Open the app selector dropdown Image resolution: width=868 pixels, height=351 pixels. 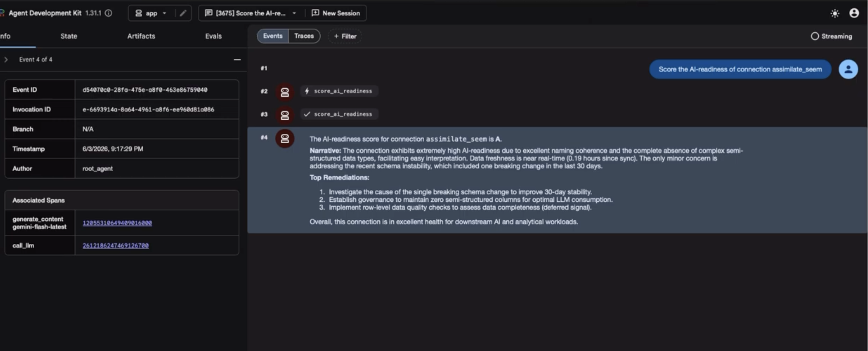tap(151, 13)
